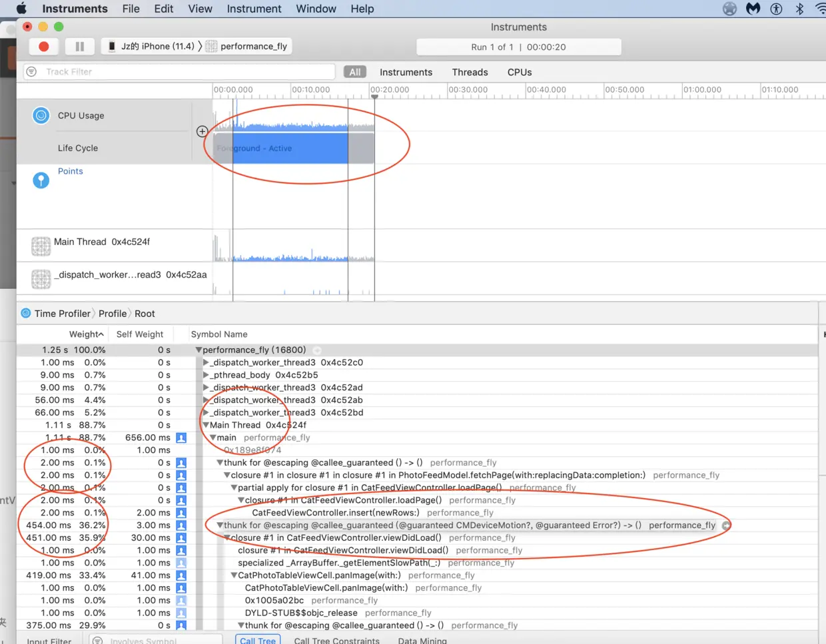Expand _dispatch_worker_thread3 0x4c52ab row
This screenshot has width=826, height=644.
206,400
